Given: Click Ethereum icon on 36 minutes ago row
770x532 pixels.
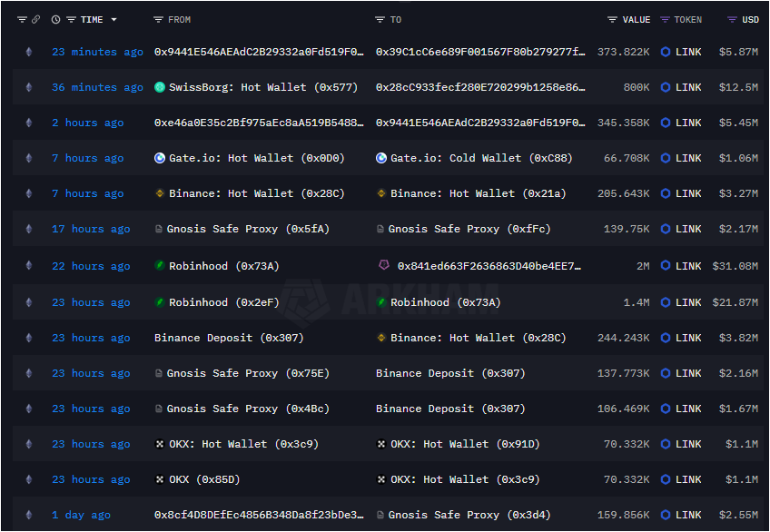Looking at the screenshot, I should [x=29, y=87].
